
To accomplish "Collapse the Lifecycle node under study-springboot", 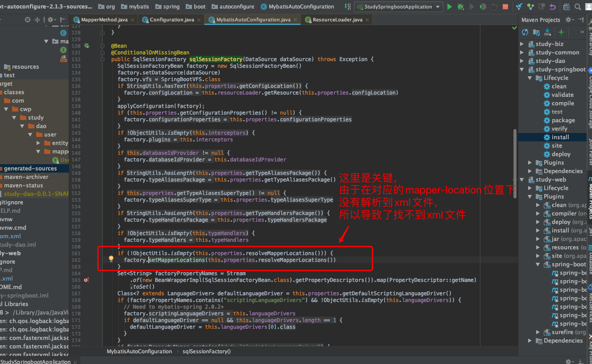I will click(x=530, y=78).
